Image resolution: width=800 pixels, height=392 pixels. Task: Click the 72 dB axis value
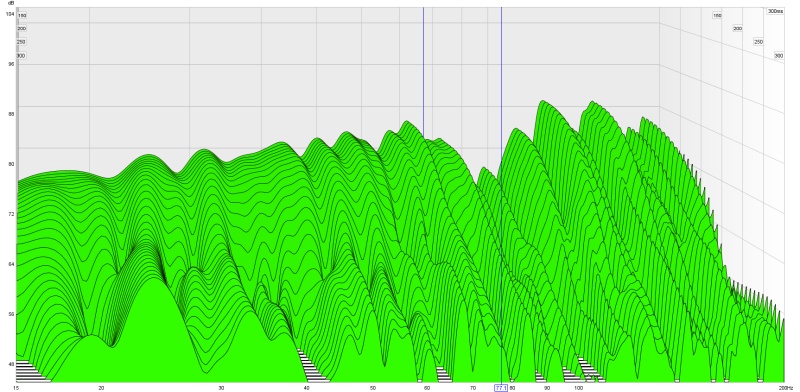[11, 214]
